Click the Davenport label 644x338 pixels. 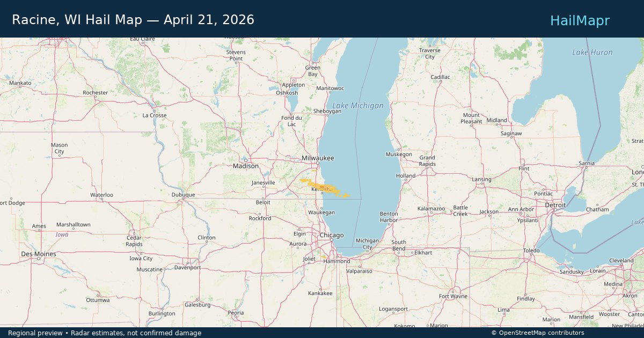point(187,267)
